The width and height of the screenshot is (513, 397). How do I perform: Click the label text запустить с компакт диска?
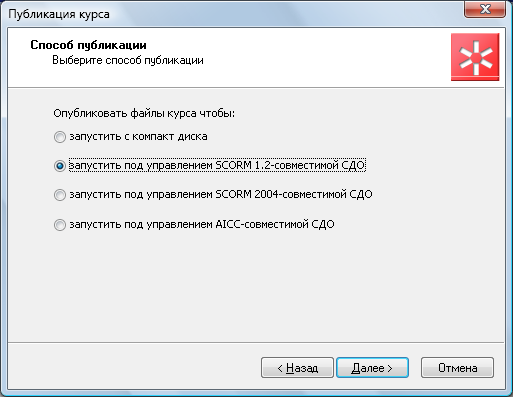click(138, 137)
